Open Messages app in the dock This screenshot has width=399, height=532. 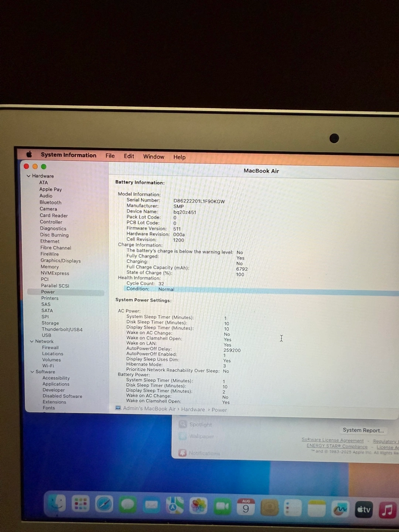point(128,505)
